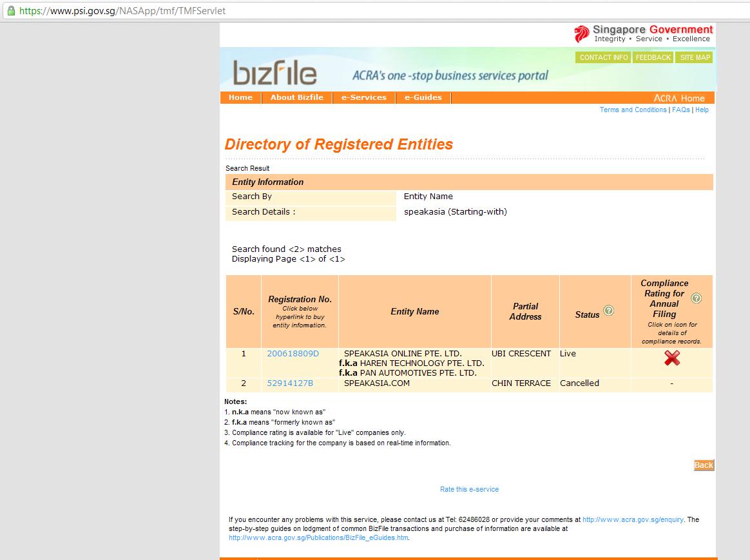Click the secure padlock icon in address bar
The image size is (750, 560).
tap(10, 11)
